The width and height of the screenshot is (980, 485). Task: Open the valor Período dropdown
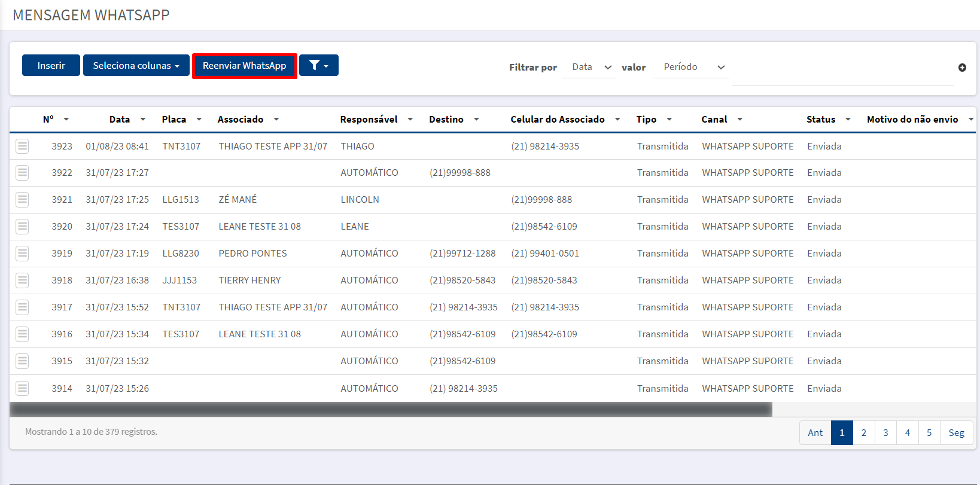[x=691, y=67]
